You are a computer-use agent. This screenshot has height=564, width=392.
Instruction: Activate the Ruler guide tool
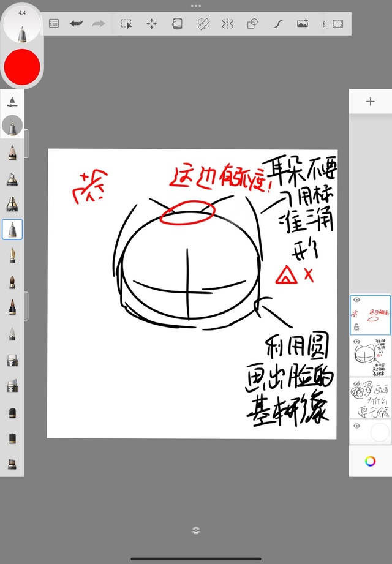(203, 23)
